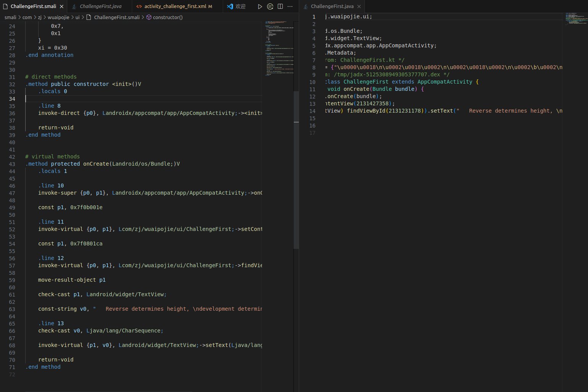This screenshot has height=392, width=588.
Task: Click the left editor minimap
Action: [x=279, y=48]
